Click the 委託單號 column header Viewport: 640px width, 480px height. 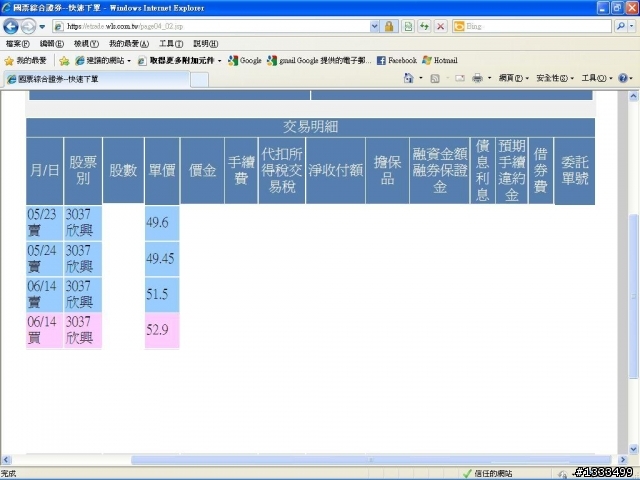[575, 171]
